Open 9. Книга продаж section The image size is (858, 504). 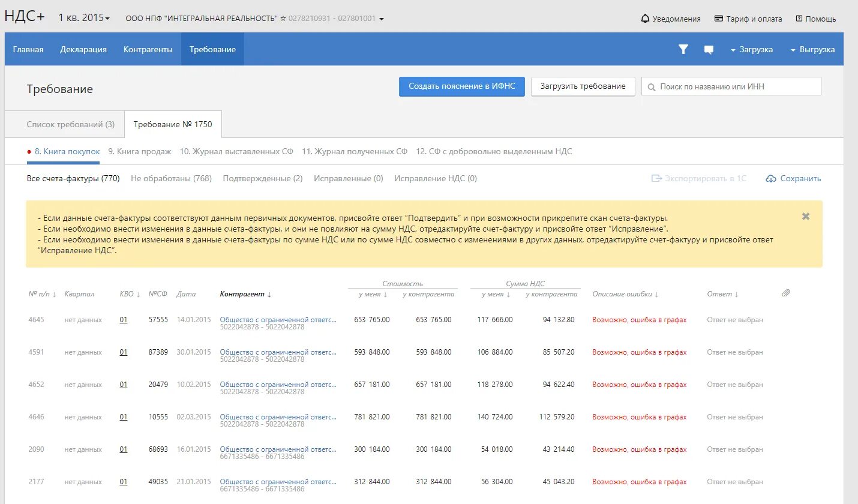[x=140, y=151]
